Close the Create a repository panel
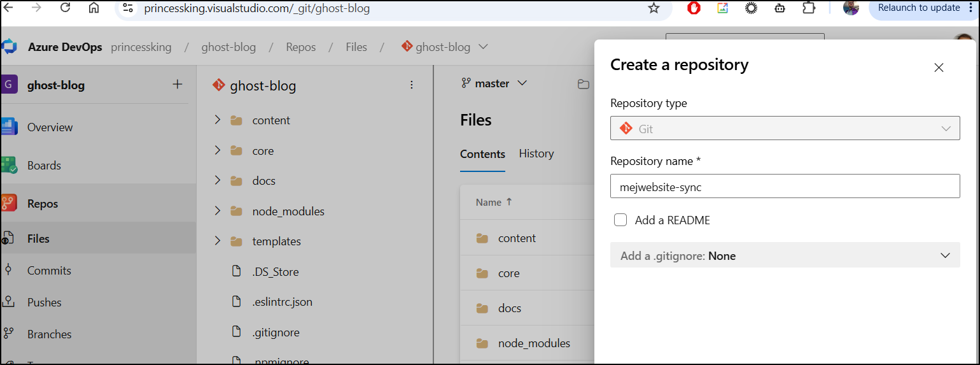Image resolution: width=980 pixels, height=365 pixels. click(x=939, y=68)
